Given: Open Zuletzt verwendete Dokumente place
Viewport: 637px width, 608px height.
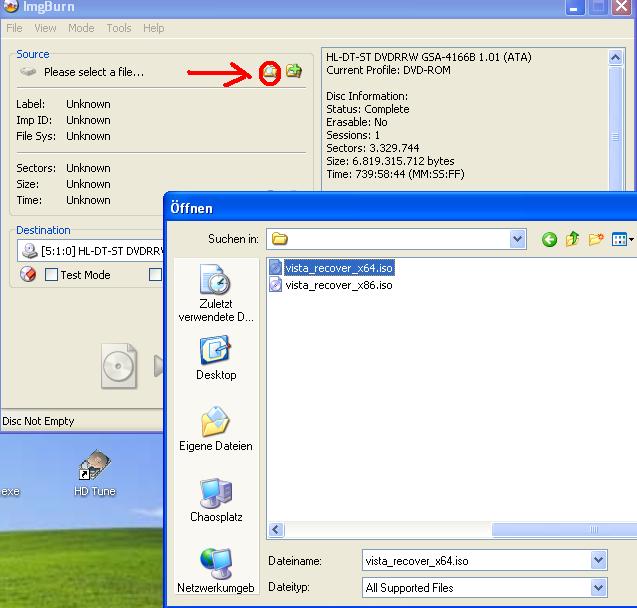Looking at the screenshot, I should [x=216, y=293].
